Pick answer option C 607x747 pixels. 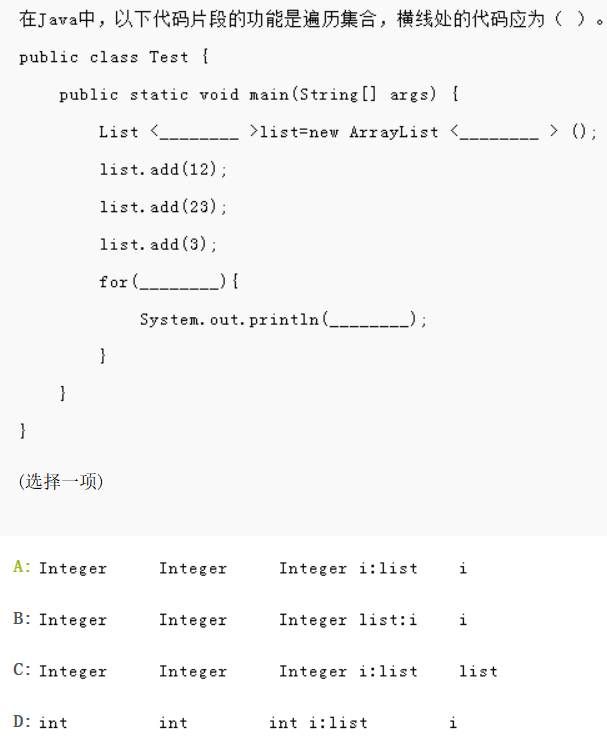(x=21, y=671)
